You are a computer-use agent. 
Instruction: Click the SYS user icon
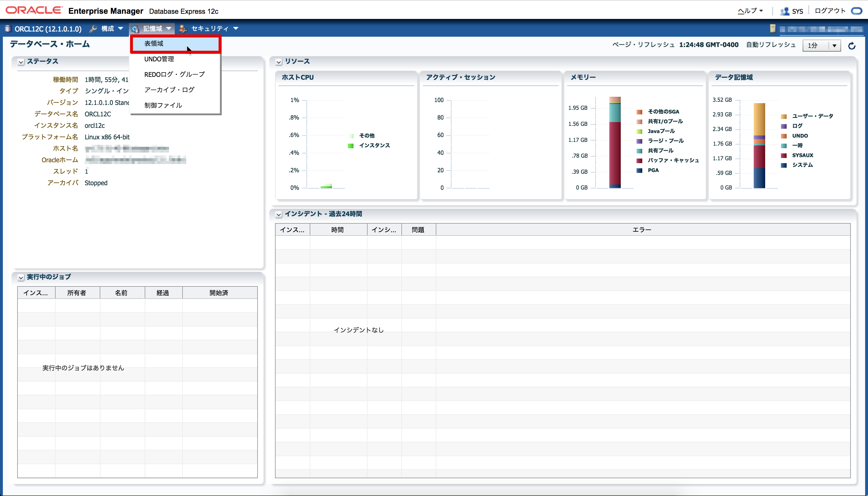[x=785, y=11]
